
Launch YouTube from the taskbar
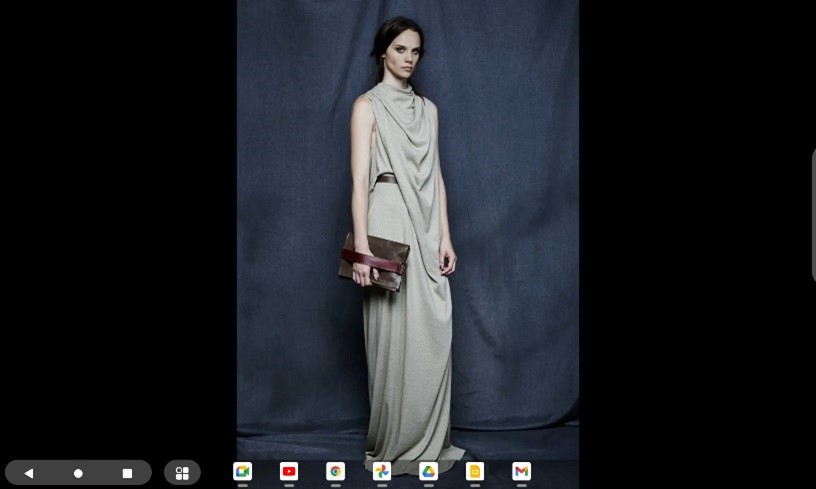coord(289,471)
